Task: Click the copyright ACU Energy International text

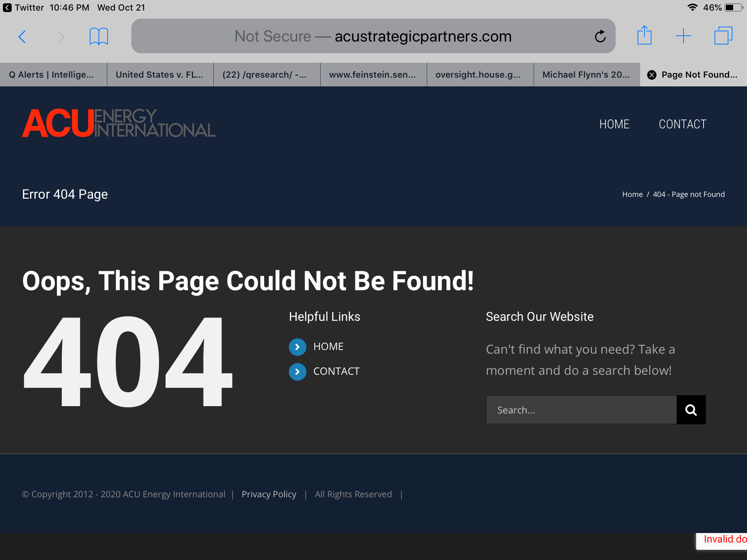Action: point(124,494)
